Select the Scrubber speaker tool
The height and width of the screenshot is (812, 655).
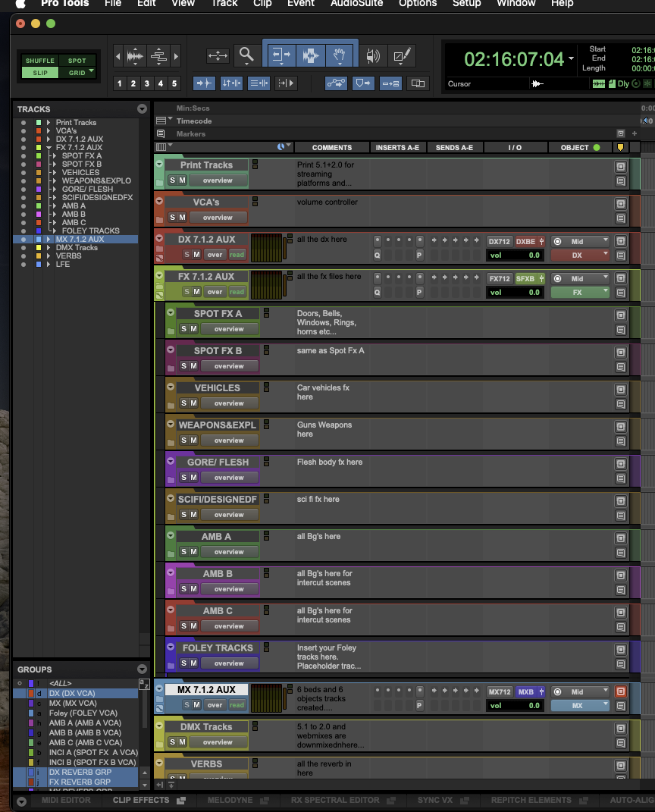coord(373,55)
